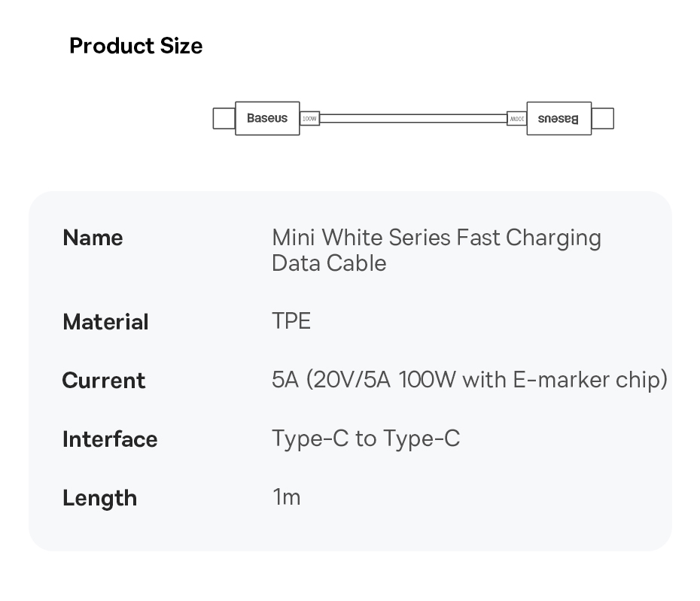700x601 pixels.
Task: Click the left USB-C plug tip
Action: [224, 119]
